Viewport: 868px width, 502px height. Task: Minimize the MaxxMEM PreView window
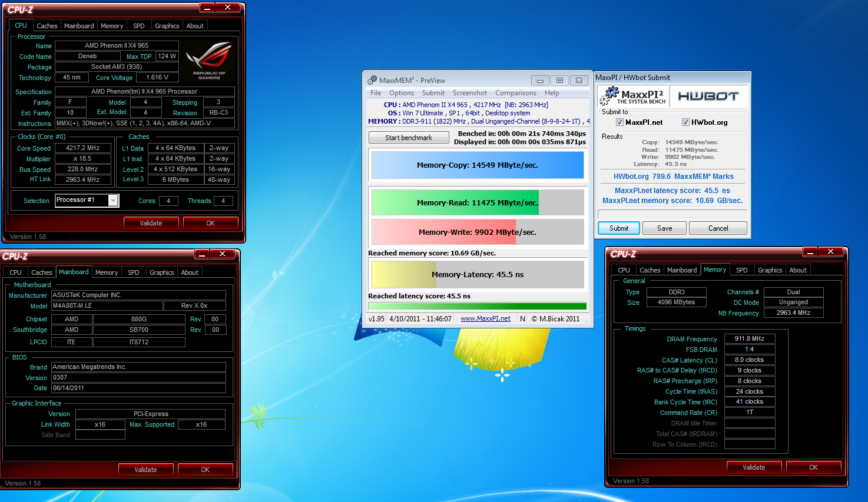coord(540,80)
